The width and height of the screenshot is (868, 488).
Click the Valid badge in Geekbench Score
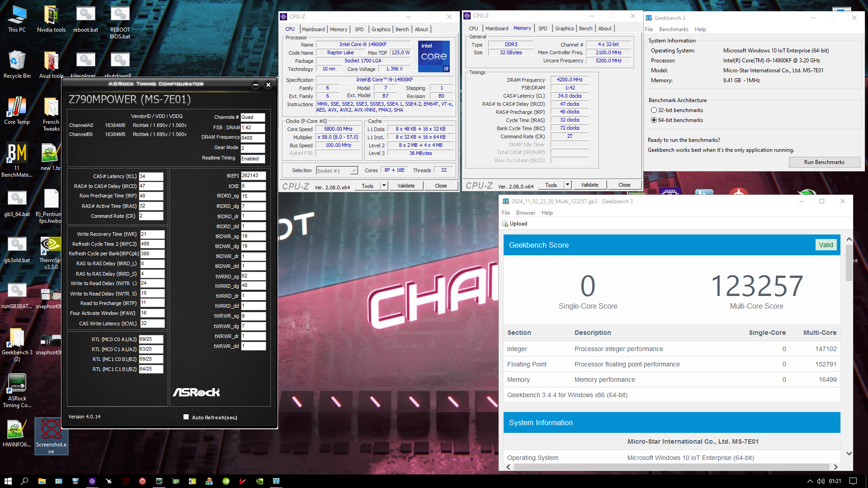tap(826, 245)
